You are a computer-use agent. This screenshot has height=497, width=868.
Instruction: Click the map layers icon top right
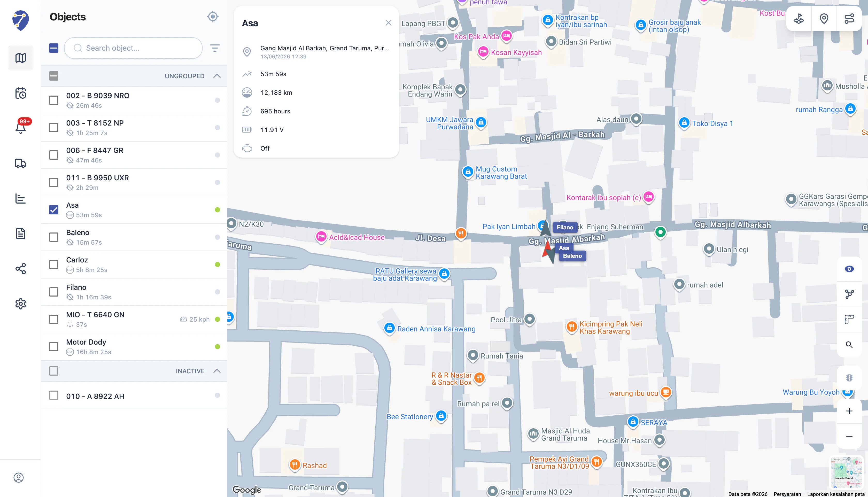[x=799, y=18]
